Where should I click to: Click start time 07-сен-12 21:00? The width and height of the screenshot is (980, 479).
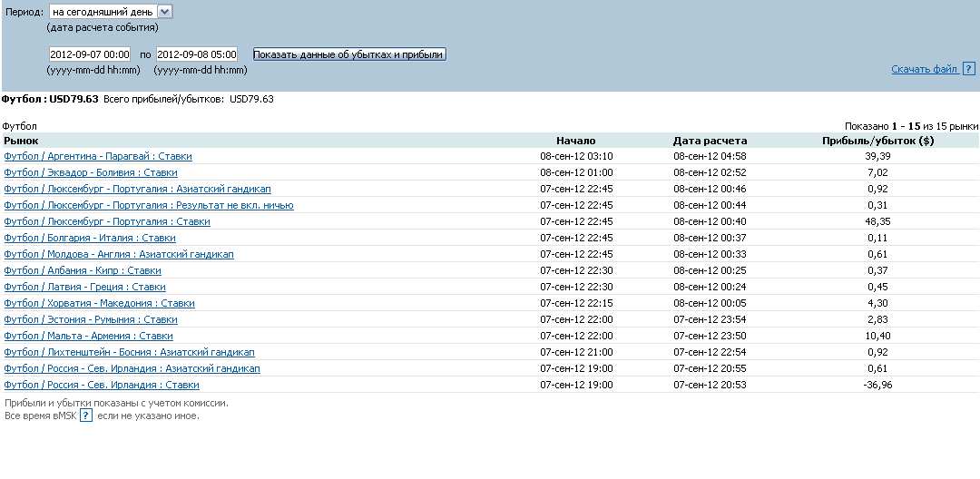coord(576,352)
